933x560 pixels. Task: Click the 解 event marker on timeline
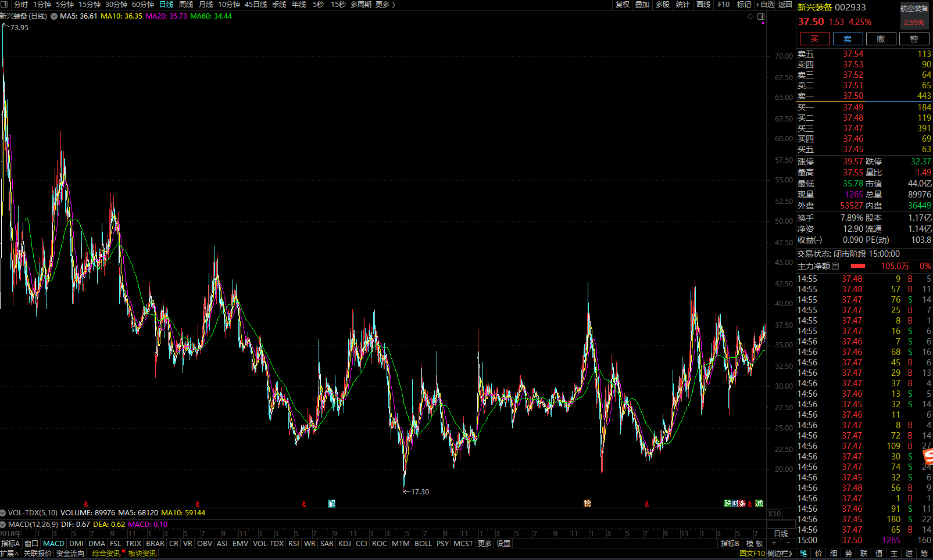[x=332, y=504]
